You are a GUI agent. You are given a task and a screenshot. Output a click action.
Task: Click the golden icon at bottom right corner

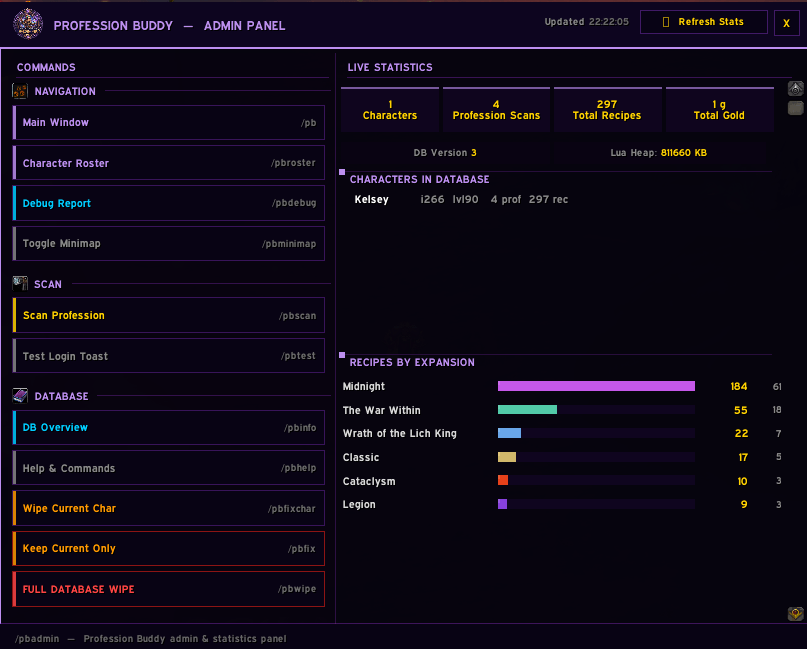pos(796,613)
